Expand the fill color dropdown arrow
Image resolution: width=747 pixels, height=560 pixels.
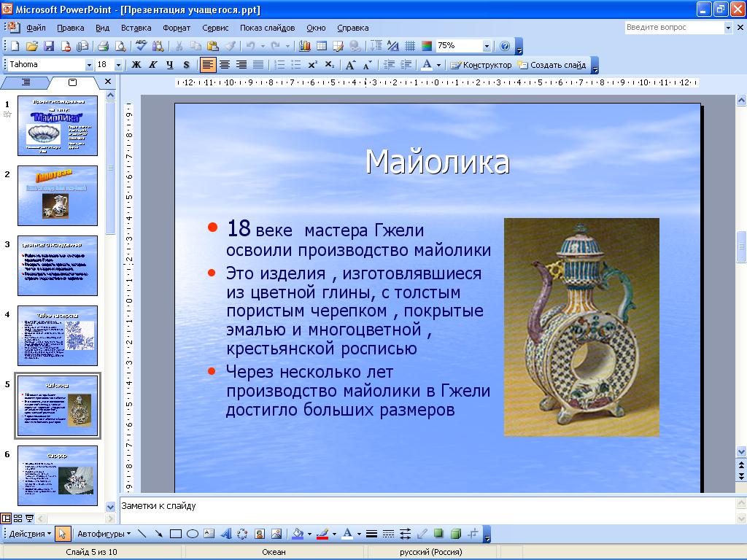click(309, 534)
